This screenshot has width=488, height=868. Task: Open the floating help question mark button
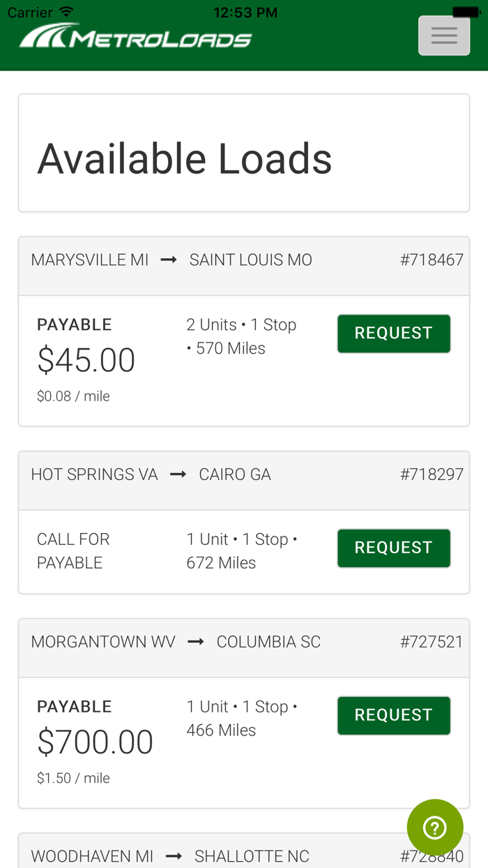435,827
